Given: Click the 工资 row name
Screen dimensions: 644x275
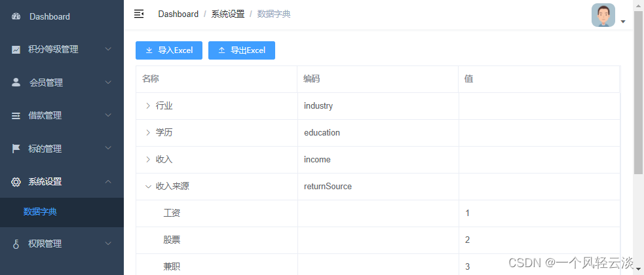Looking at the screenshot, I should (x=172, y=213).
